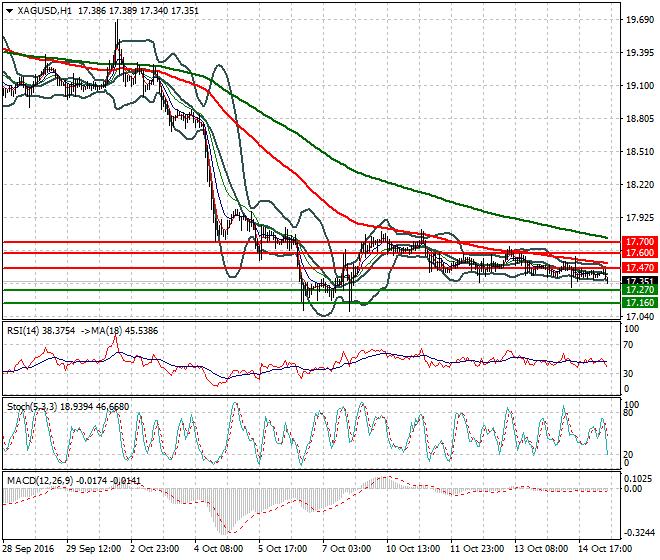Select the 18.220 price axis value
Image resolution: width=660 pixels, height=560 pixels.
pyautogui.click(x=640, y=184)
